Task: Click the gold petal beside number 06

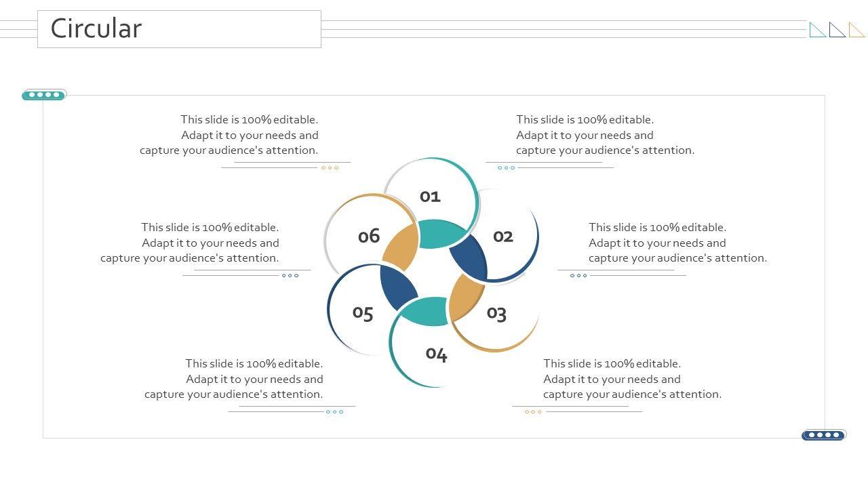Action: pyautogui.click(x=401, y=245)
